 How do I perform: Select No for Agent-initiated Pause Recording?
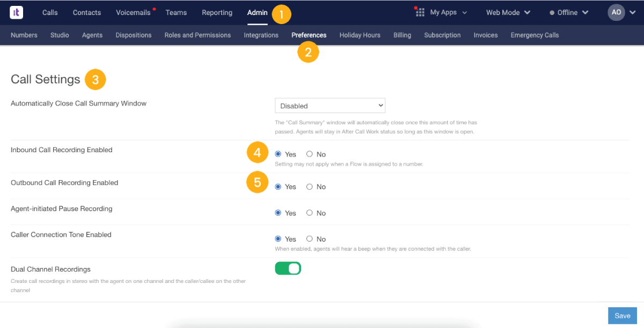pos(310,213)
